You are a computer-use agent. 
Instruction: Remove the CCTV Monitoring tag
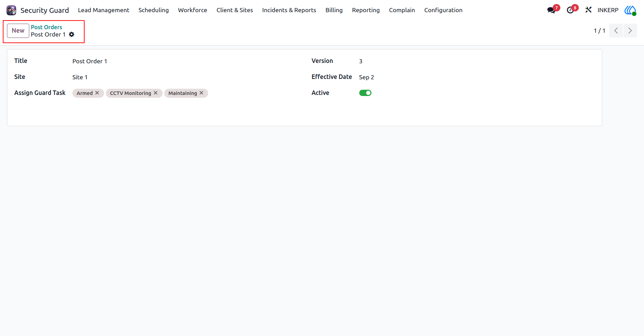tap(156, 93)
